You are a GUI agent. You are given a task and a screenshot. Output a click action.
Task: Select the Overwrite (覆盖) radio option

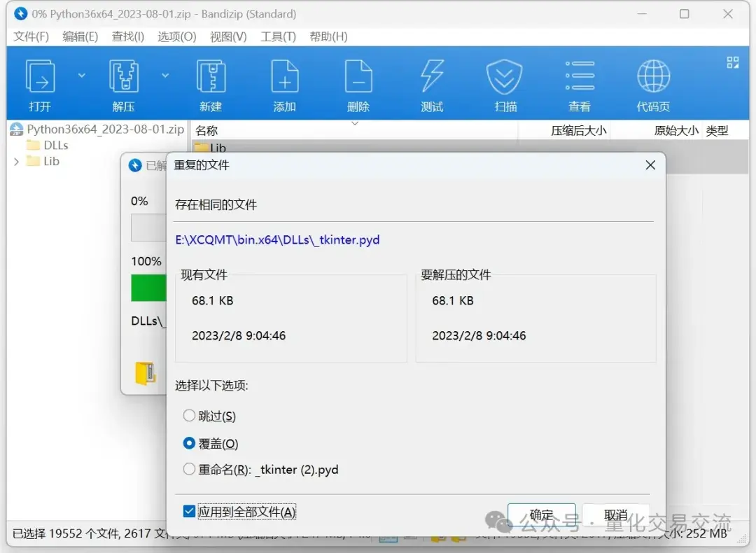[189, 443]
